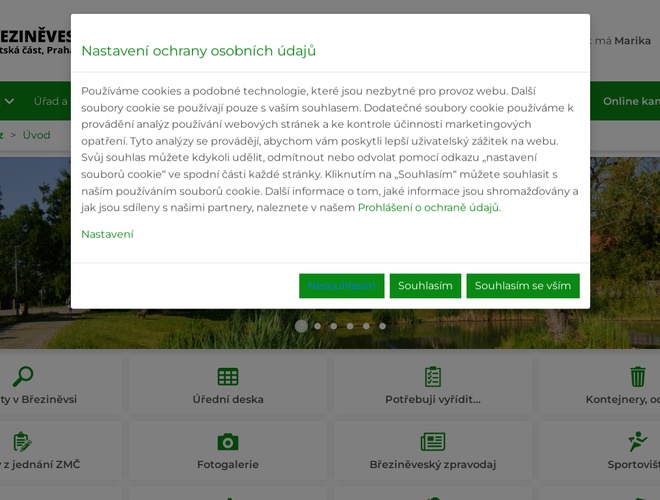The height and width of the screenshot is (500, 660).
Task: Click the trash bin Kontejnery icon
Action: click(637, 377)
